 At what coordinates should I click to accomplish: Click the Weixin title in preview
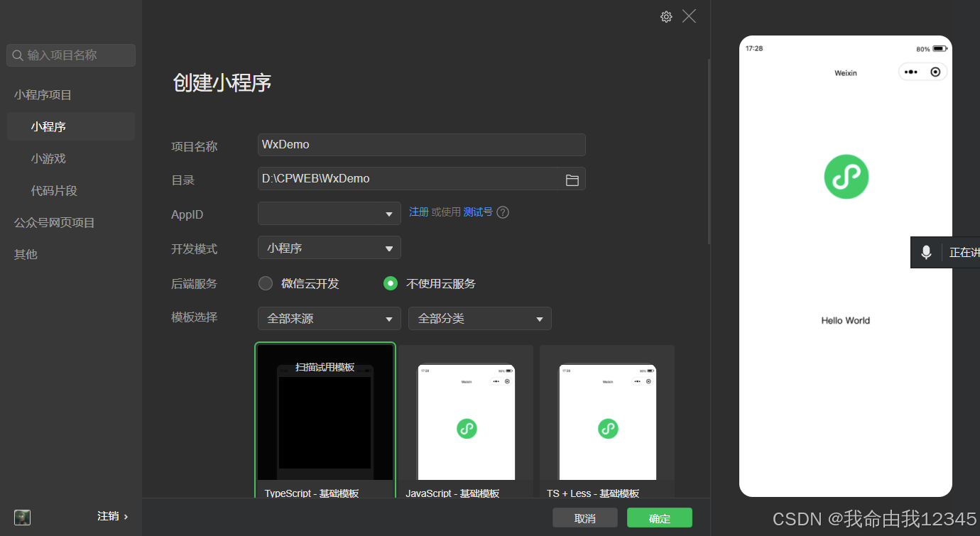845,73
